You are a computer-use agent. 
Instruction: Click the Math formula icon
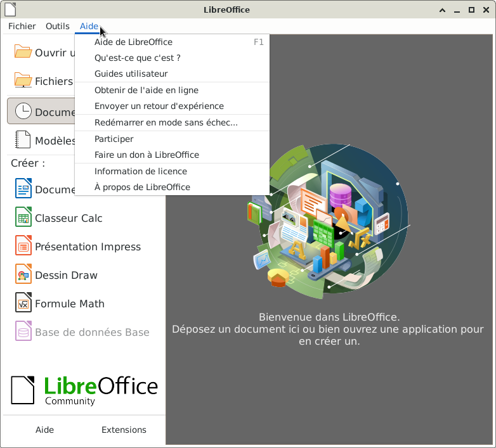pyautogui.click(x=23, y=302)
